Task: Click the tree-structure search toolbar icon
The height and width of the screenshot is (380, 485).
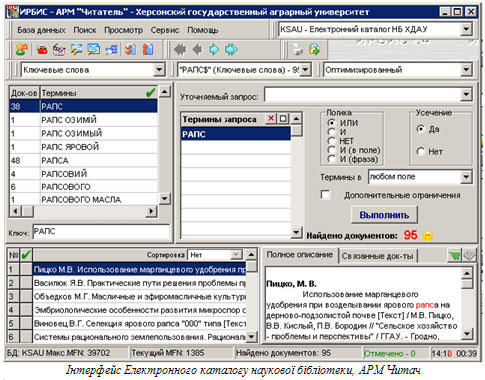Action: (x=111, y=49)
